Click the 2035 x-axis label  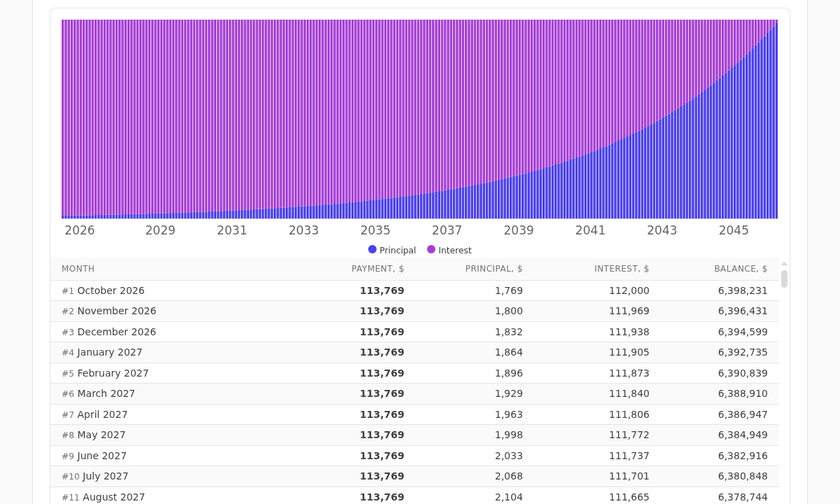point(375,230)
